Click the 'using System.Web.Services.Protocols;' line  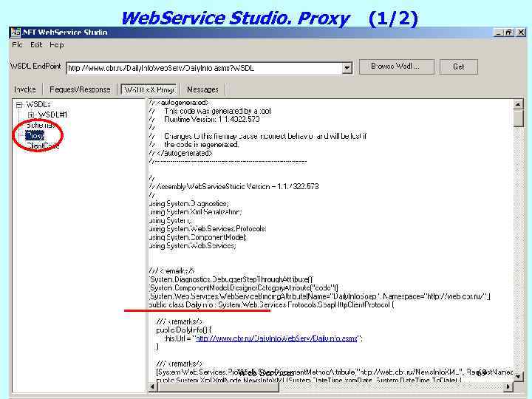(208, 229)
